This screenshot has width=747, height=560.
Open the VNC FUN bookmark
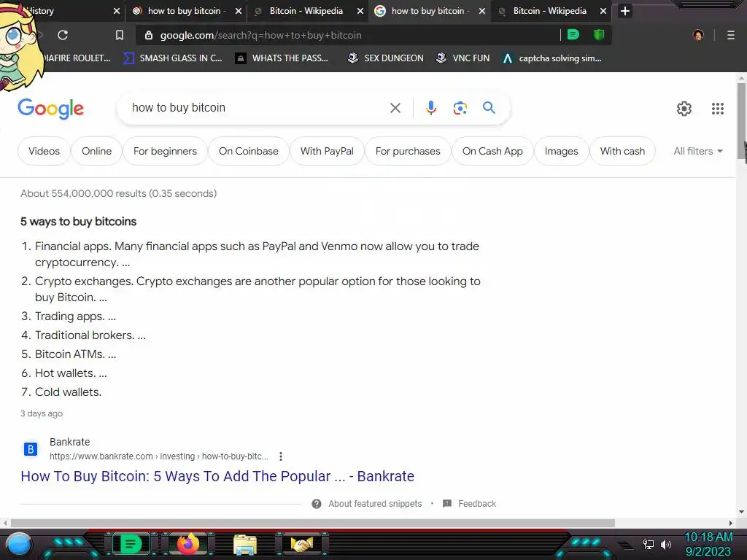[x=463, y=58]
